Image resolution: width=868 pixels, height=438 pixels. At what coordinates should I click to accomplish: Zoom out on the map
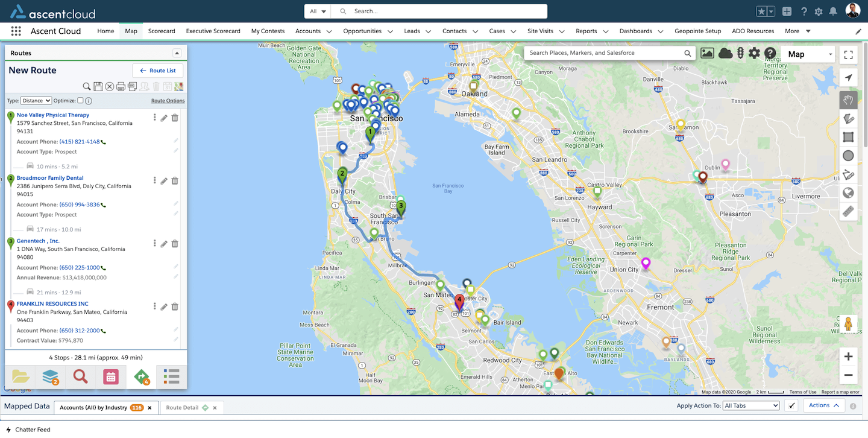(848, 375)
